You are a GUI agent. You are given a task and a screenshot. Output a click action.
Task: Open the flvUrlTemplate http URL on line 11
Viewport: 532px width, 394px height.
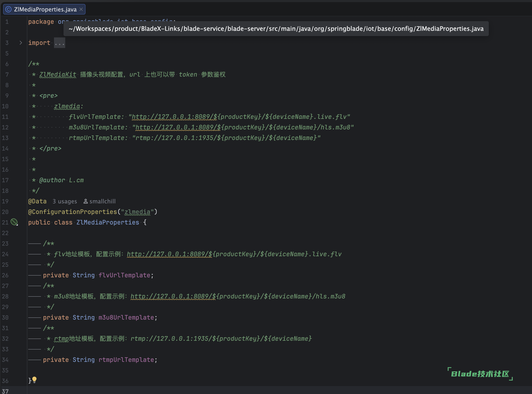coord(174,117)
